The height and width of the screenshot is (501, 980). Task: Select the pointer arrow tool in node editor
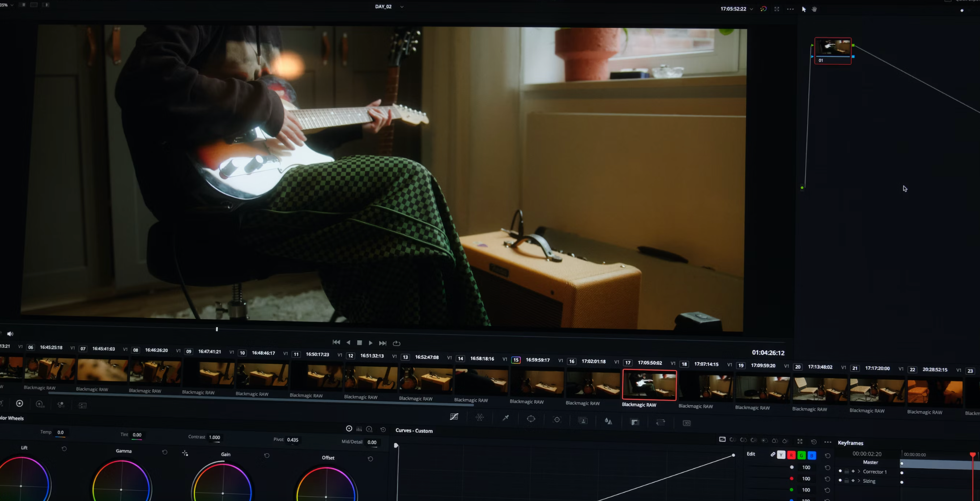[804, 9]
